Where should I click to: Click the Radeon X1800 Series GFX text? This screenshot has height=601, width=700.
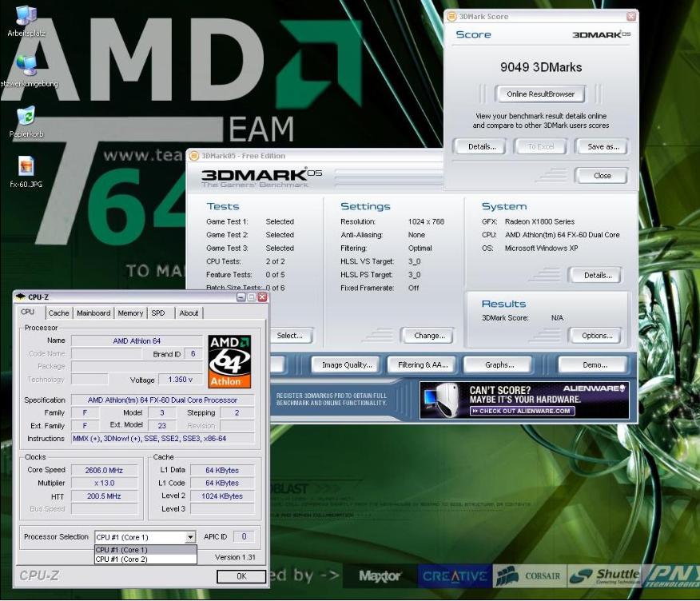539,221
